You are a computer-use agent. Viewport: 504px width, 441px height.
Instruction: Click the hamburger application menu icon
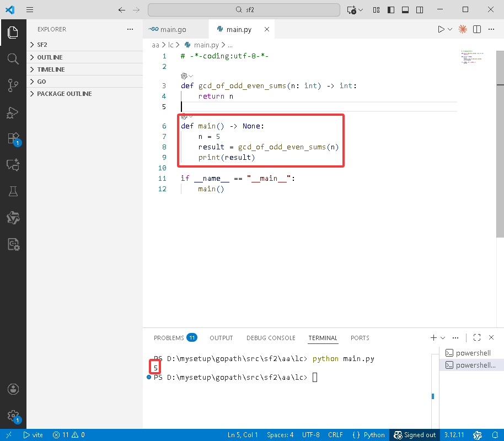30,9
